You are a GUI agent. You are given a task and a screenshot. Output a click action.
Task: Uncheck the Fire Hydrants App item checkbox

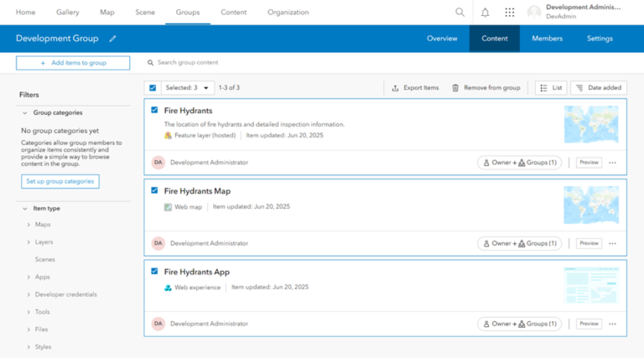point(154,272)
